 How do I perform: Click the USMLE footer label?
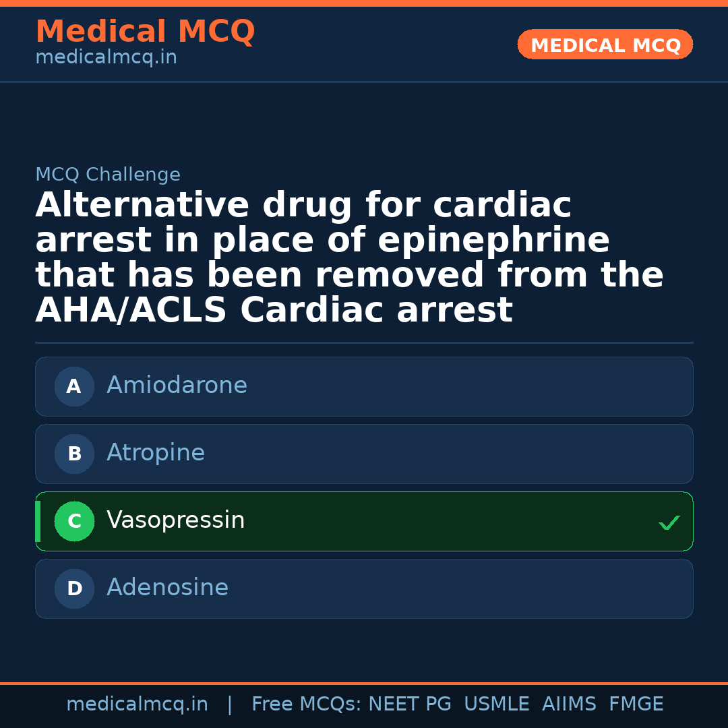(496, 704)
